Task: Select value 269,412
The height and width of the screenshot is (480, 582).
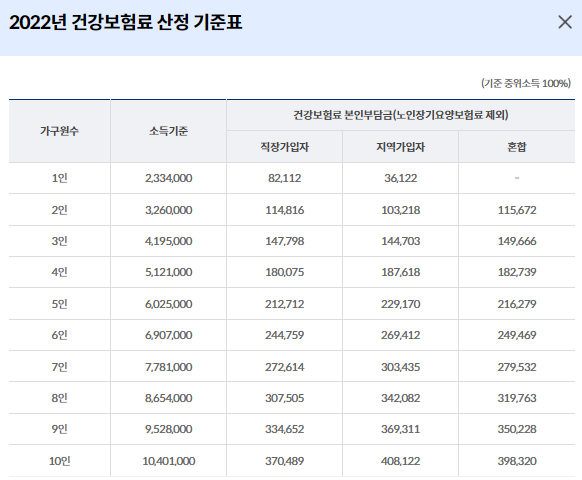Action: click(400, 335)
